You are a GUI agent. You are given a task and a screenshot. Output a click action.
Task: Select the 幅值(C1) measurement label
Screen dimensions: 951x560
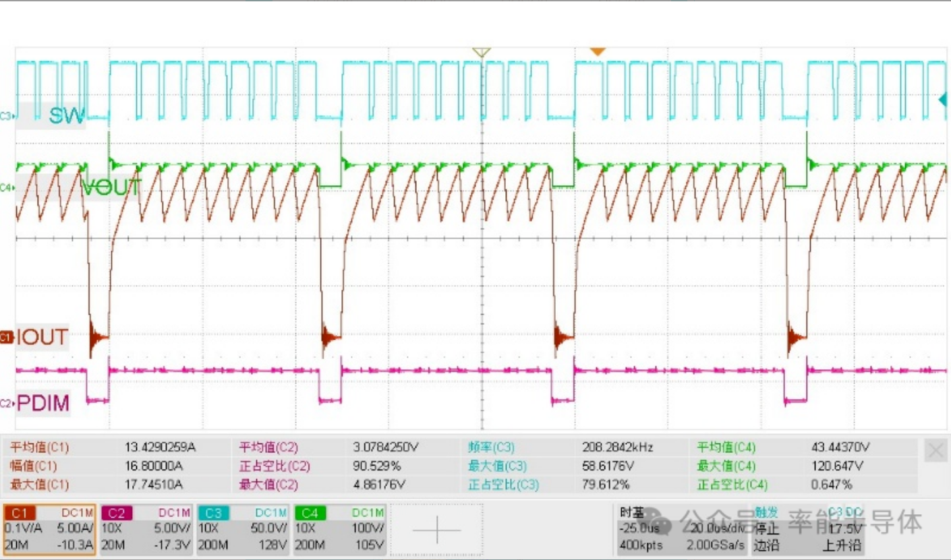click(34, 466)
